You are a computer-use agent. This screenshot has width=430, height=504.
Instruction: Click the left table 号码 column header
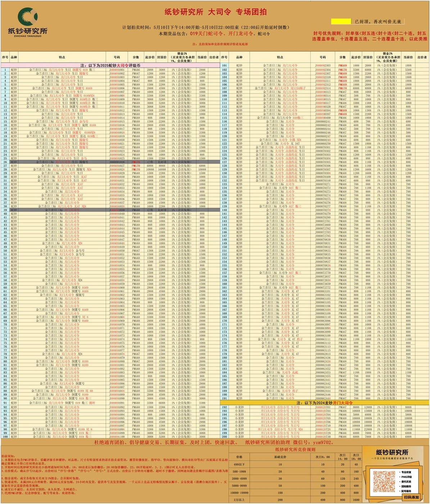tap(117, 57)
